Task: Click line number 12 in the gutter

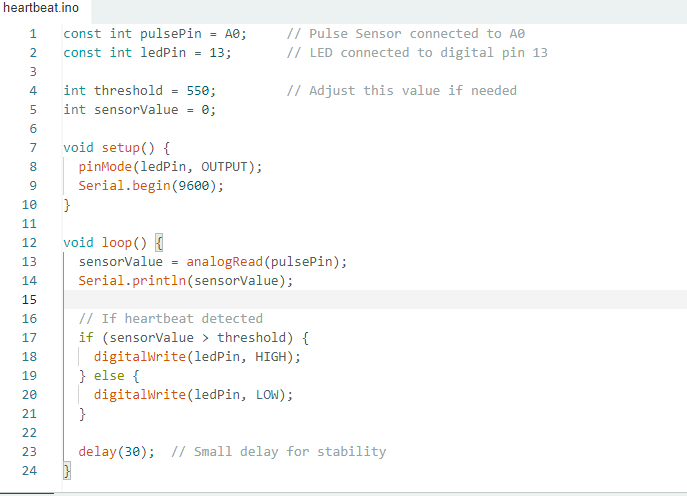Action: coord(28,243)
